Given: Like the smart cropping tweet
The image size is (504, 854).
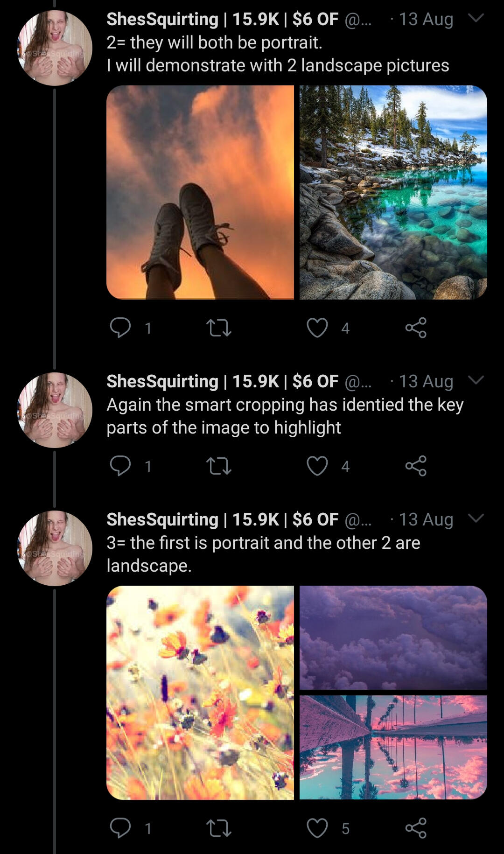Looking at the screenshot, I should 317,466.
